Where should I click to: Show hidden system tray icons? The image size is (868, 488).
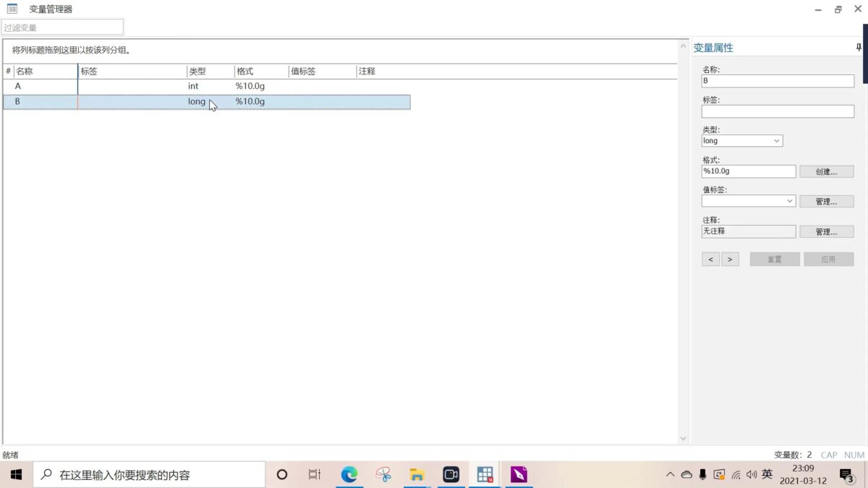click(x=671, y=475)
